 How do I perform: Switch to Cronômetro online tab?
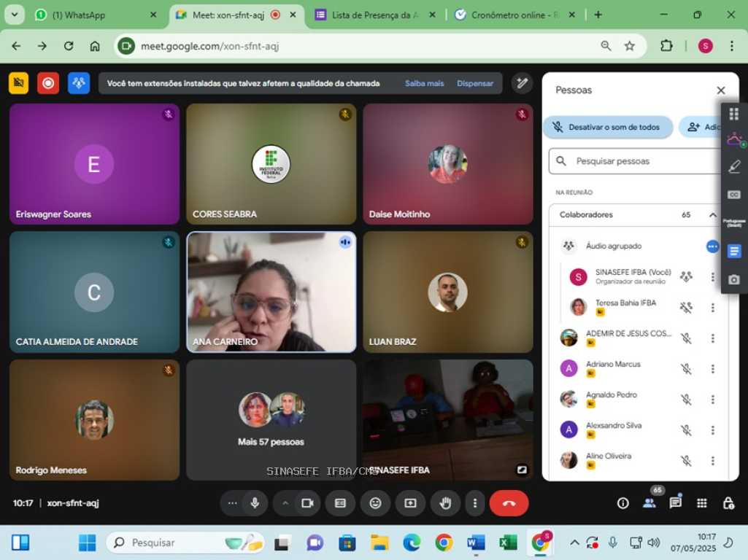(515, 15)
